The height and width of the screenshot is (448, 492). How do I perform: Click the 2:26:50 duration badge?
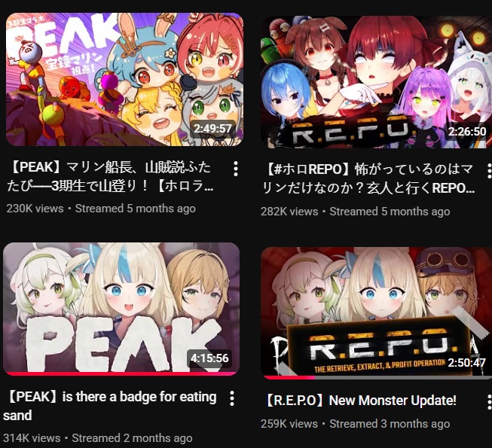467,131
